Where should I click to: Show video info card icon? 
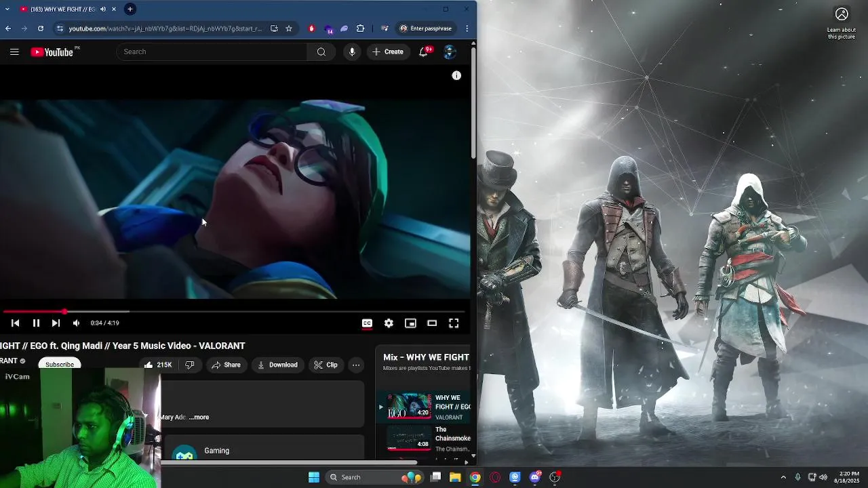(456, 75)
